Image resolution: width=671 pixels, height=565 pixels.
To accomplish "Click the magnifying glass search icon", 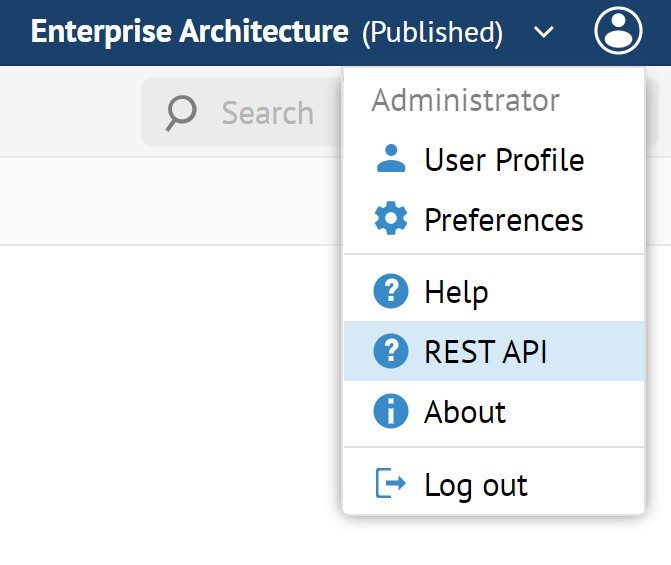I will tap(181, 112).
